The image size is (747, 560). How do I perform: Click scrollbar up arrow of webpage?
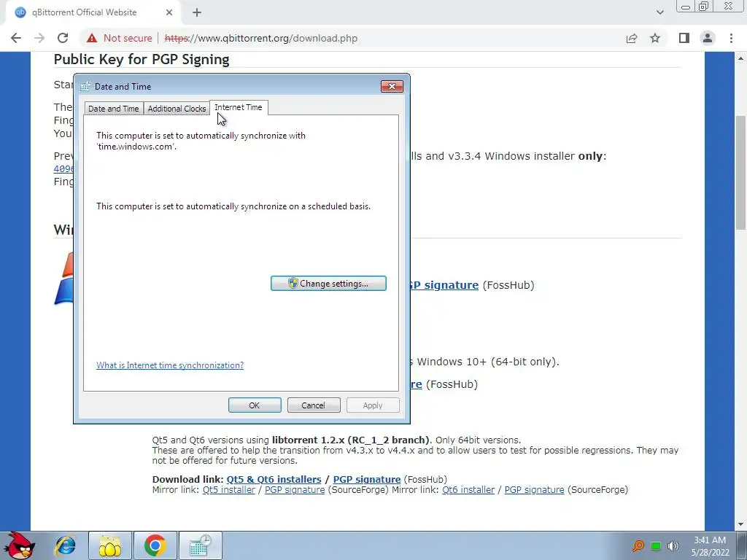pos(741,58)
